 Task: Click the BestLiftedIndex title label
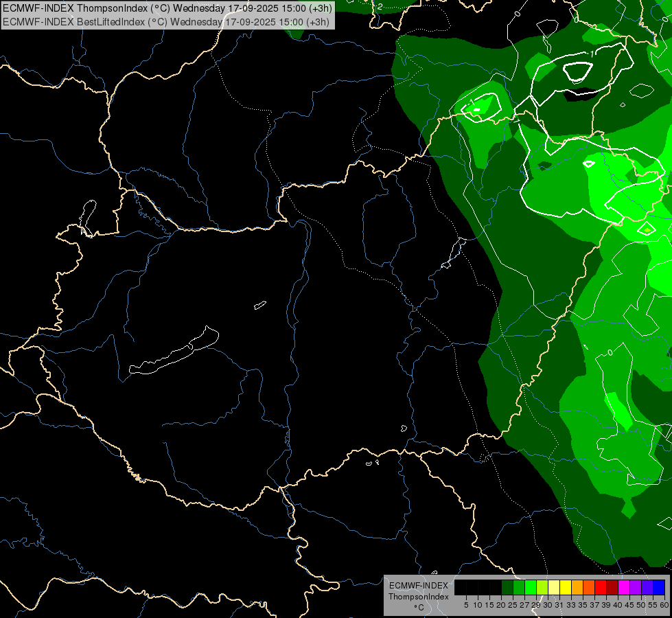[x=166, y=21]
